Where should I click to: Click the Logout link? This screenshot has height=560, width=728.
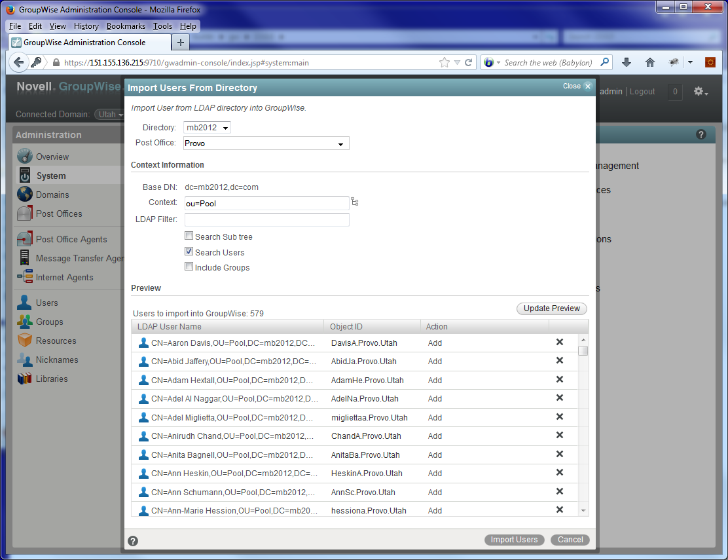(642, 92)
